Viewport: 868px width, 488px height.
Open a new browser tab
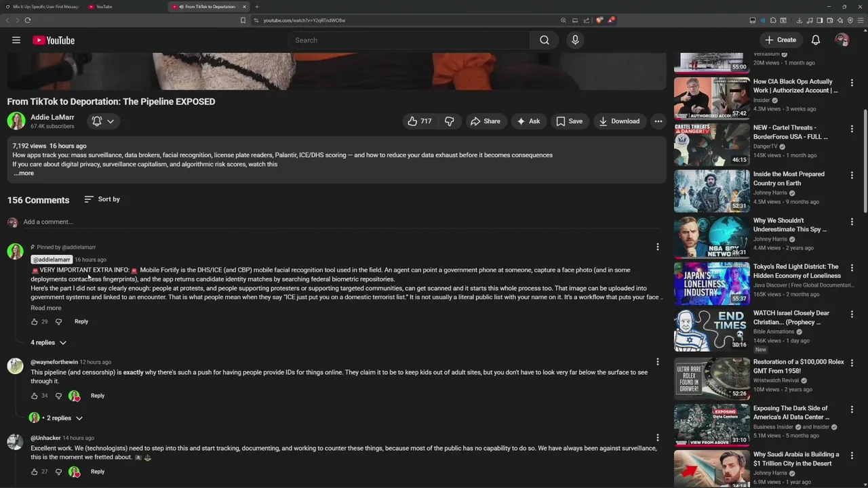coord(257,7)
